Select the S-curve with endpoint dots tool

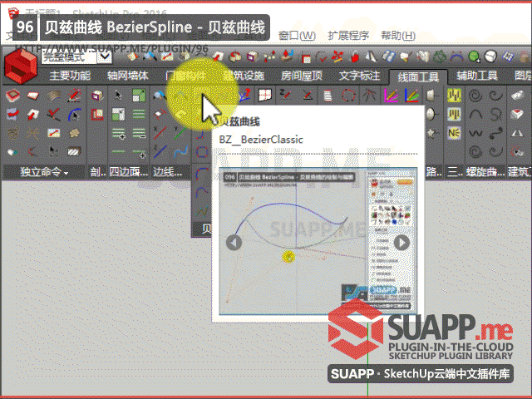(x=496, y=133)
